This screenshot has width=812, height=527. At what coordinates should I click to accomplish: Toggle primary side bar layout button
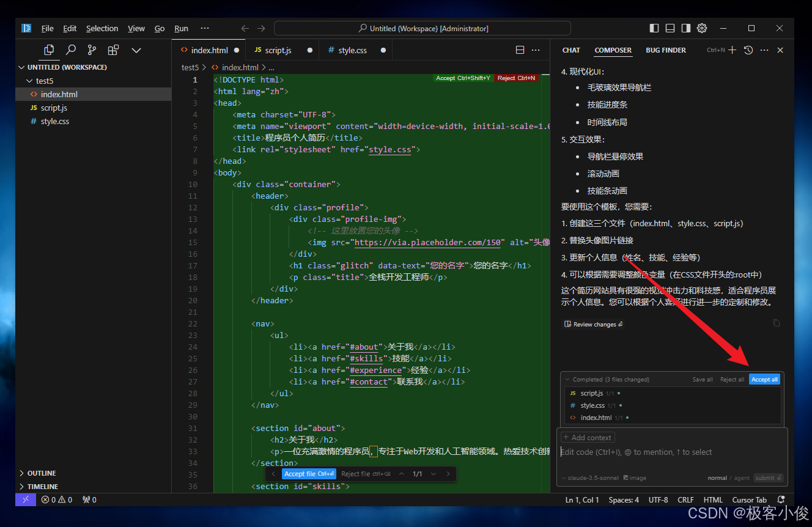click(654, 28)
